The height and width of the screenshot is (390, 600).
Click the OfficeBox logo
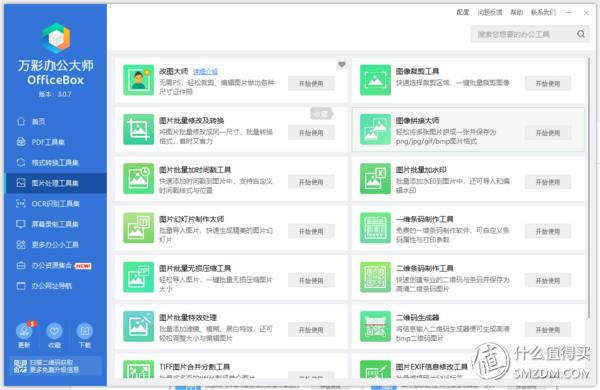(56, 38)
